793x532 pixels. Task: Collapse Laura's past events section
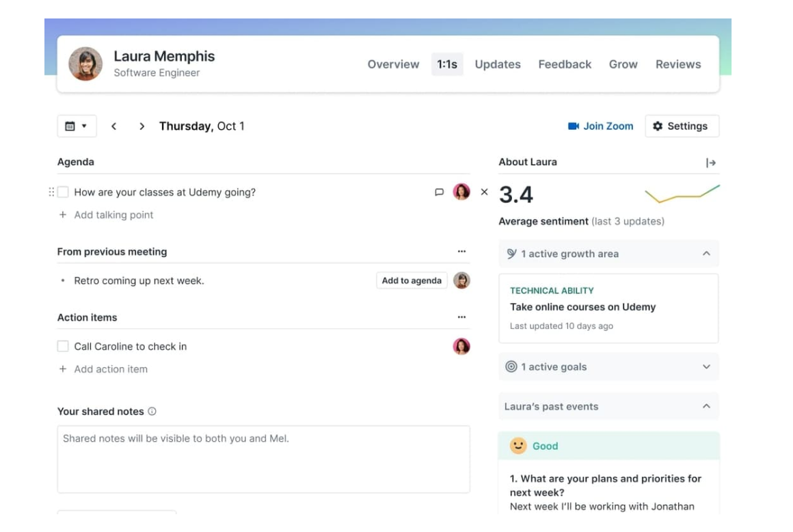(608, 407)
